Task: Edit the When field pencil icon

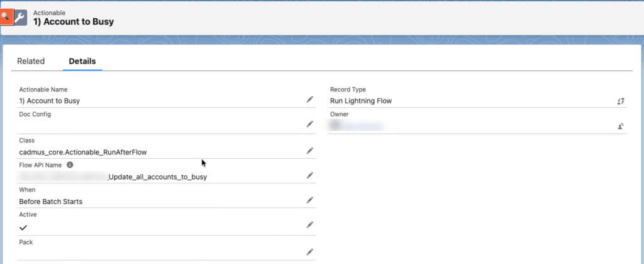Action: 310,200
